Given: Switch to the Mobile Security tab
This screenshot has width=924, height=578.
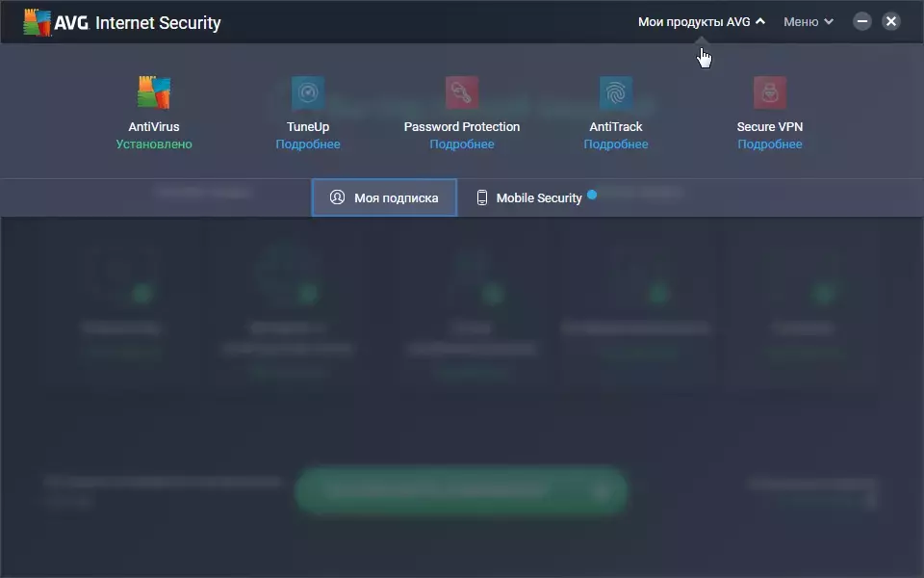Looking at the screenshot, I should click(536, 197).
